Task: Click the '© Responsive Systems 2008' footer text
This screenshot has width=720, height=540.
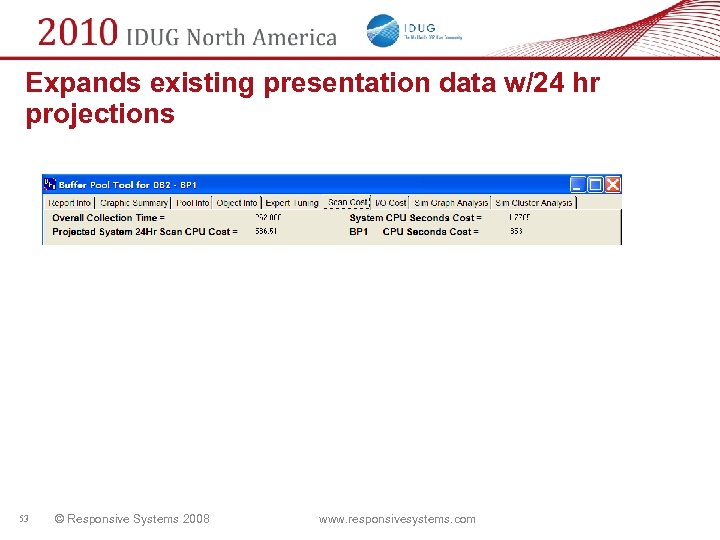Action: [x=132, y=519]
